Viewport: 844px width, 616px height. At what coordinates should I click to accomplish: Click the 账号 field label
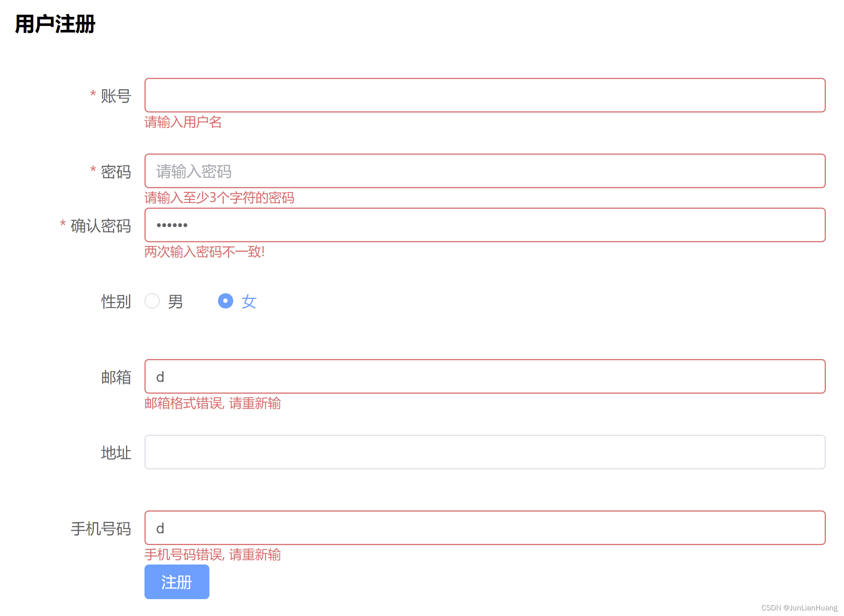pos(116,96)
